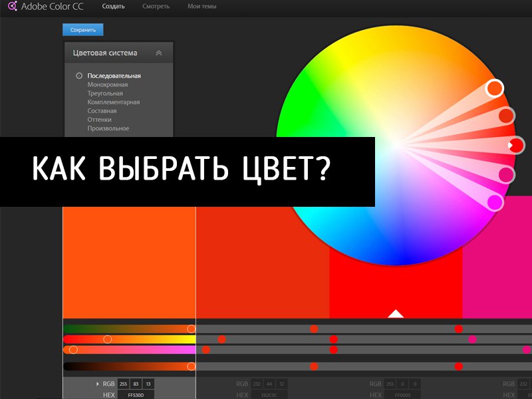Viewport: 532px width, 399px height.
Task: Click the red base color handle with arrow
Action: 515,144
